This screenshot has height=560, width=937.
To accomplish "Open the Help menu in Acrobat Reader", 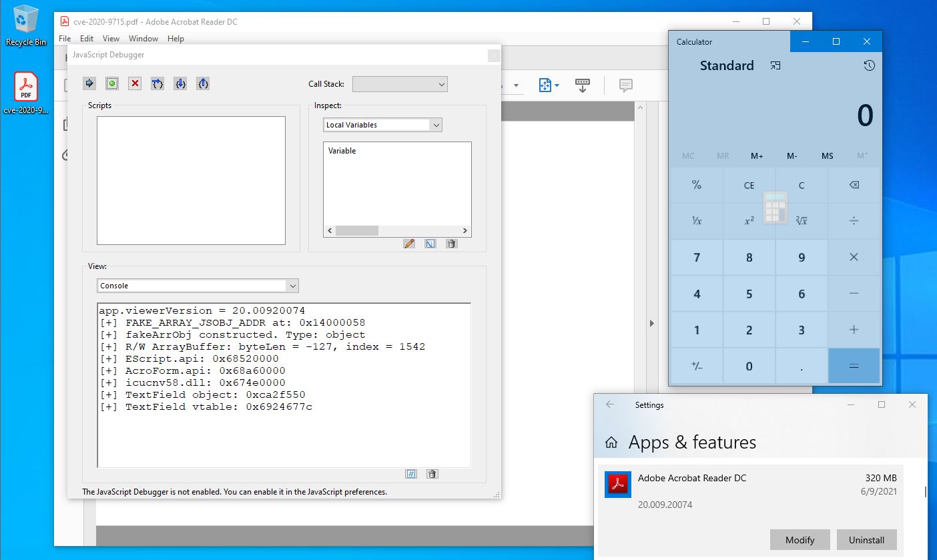I will tap(176, 39).
